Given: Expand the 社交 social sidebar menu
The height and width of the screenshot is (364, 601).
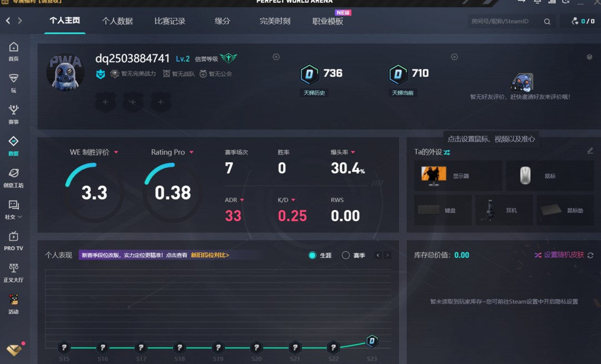Looking at the screenshot, I should coord(13,209).
